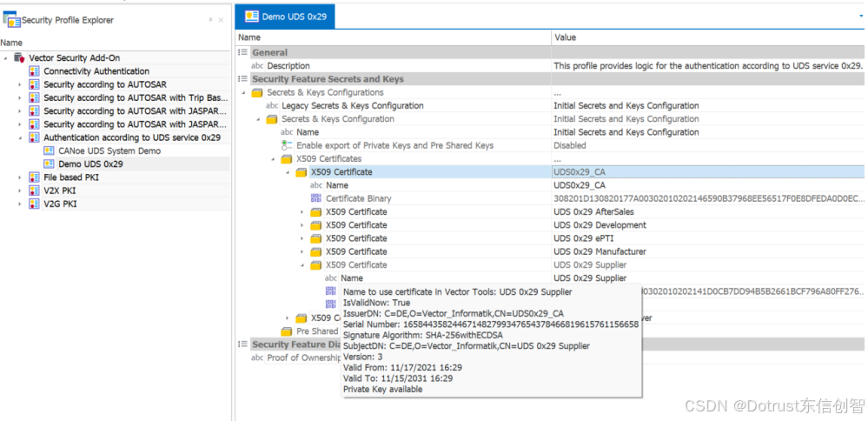Click the Description value text

(708, 65)
